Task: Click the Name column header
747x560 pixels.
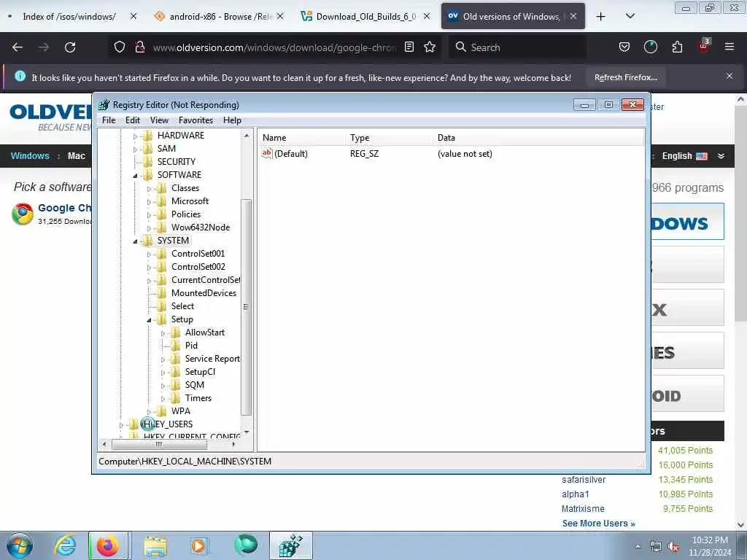Action: pyautogui.click(x=301, y=138)
